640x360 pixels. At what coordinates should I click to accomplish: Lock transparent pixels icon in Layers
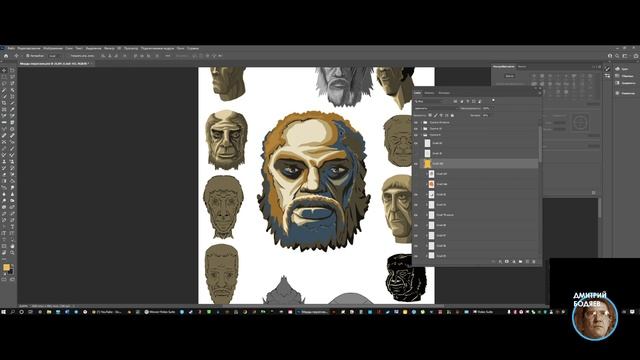click(430, 116)
